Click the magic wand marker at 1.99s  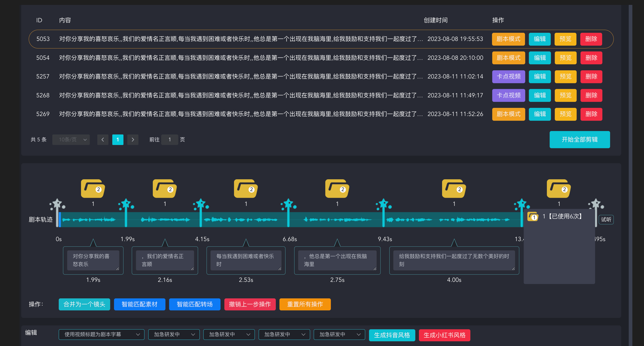[126, 205]
